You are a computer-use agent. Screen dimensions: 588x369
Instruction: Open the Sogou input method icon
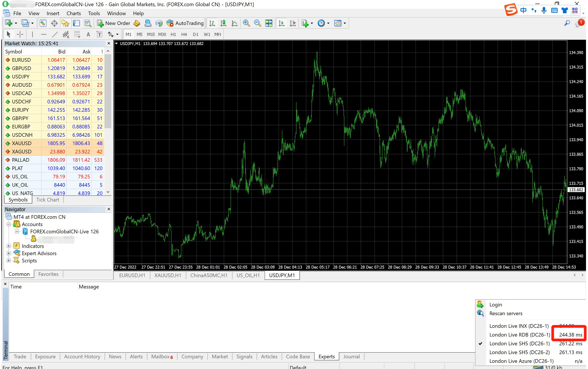click(511, 10)
